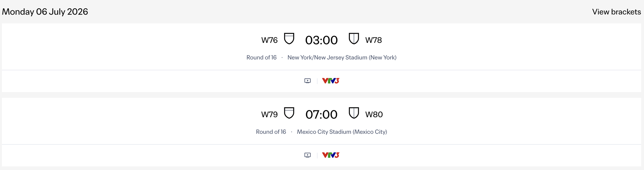Open VTV3 logo for W76 vs W78 match

tap(331, 81)
